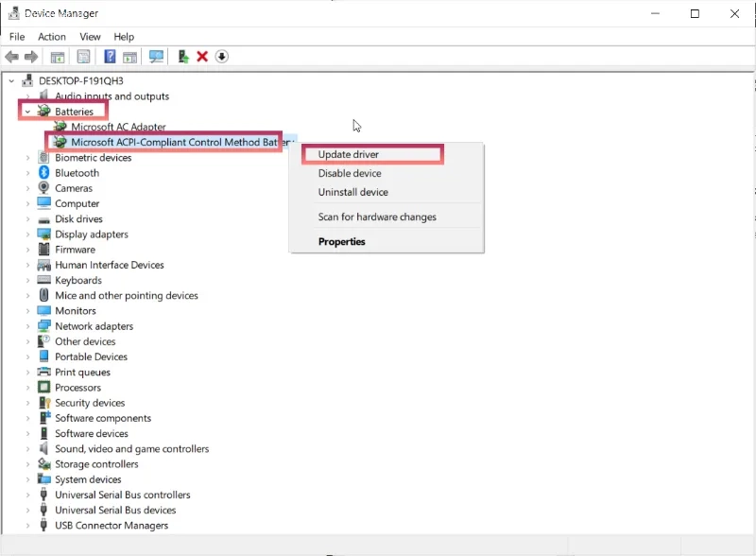Click the Back arrow in the toolbar
Screen dimensions: 756x556
point(12,57)
